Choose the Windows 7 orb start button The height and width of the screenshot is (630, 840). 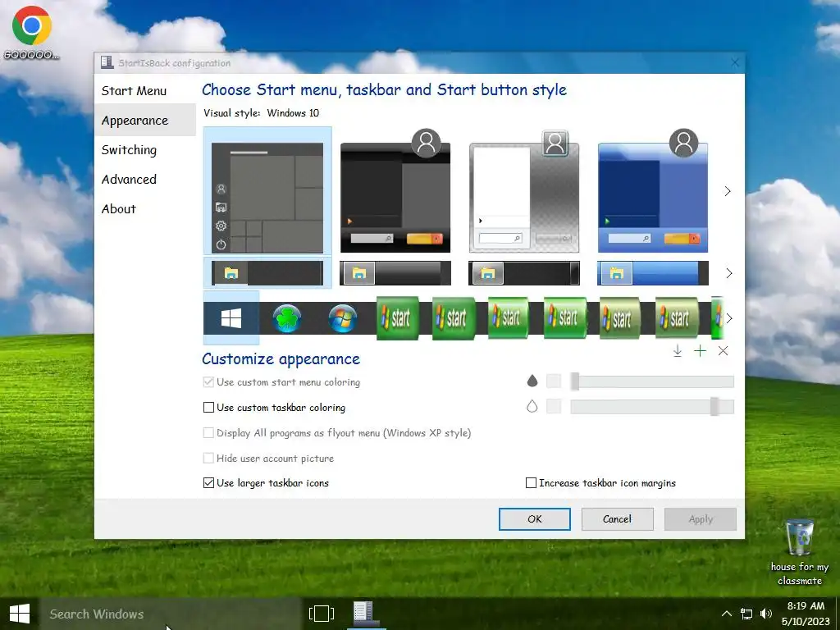[x=343, y=319]
